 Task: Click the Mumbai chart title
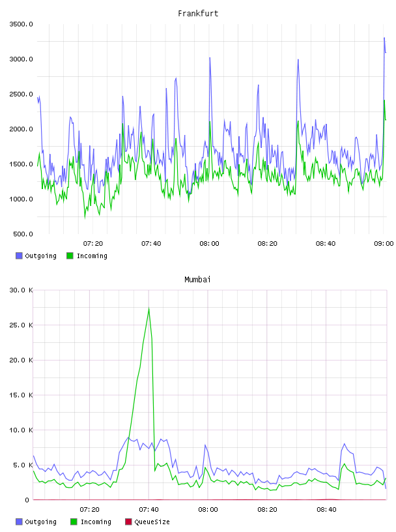coord(197,280)
